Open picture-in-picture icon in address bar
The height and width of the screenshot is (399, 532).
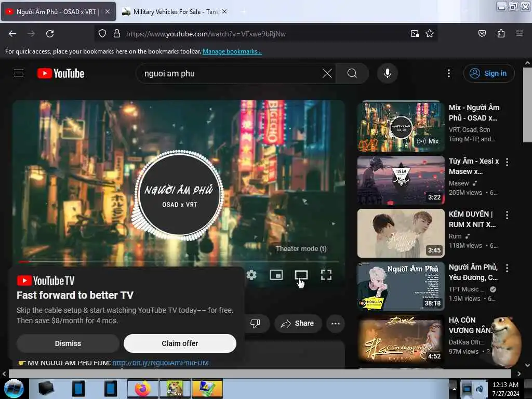[x=415, y=34]
